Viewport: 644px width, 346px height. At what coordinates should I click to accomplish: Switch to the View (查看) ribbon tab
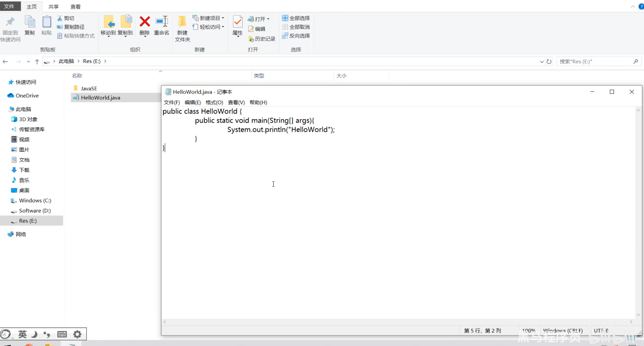(75, 7)
